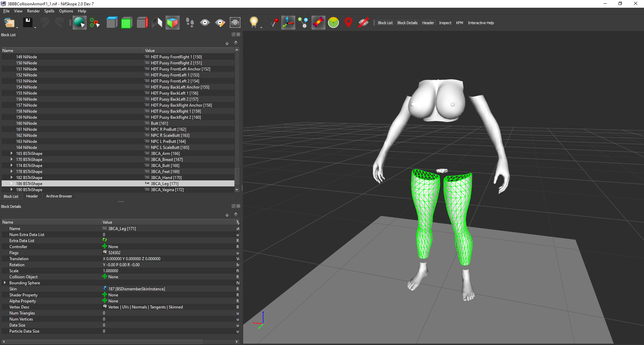
Task: Click the Header toolbar button
Action: (x=428, y=23)
